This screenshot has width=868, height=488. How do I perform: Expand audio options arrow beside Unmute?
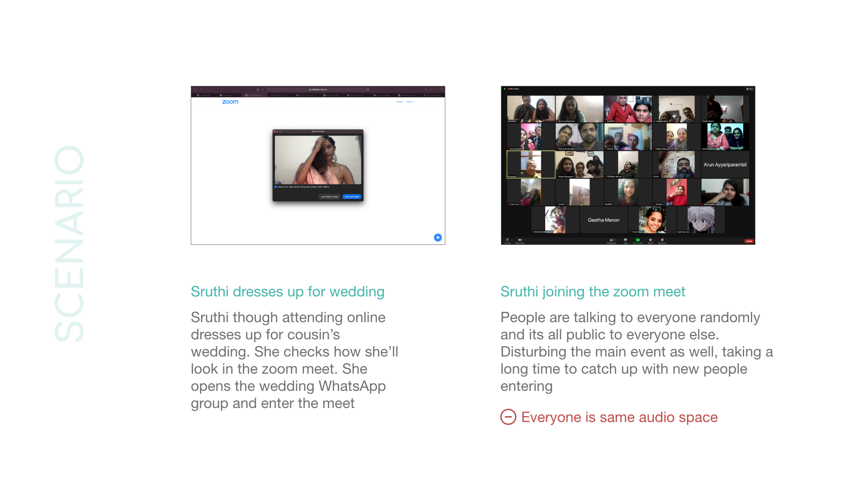point(512,240)
